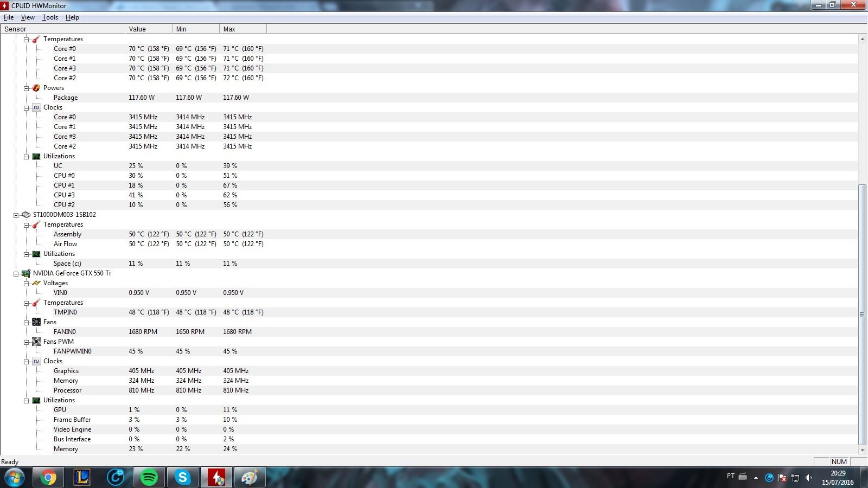Select the FANIN0 row
868x488 pixels.
(429, 332)
